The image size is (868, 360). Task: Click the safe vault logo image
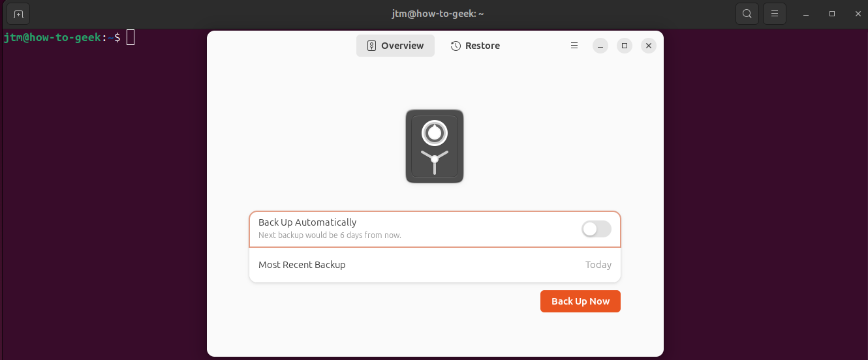[x=435, y=146]
